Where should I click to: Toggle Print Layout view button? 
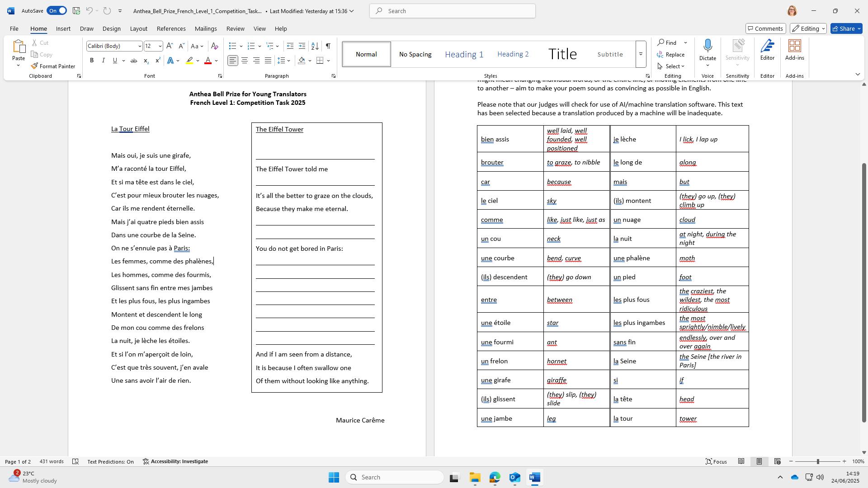(759, 461)
